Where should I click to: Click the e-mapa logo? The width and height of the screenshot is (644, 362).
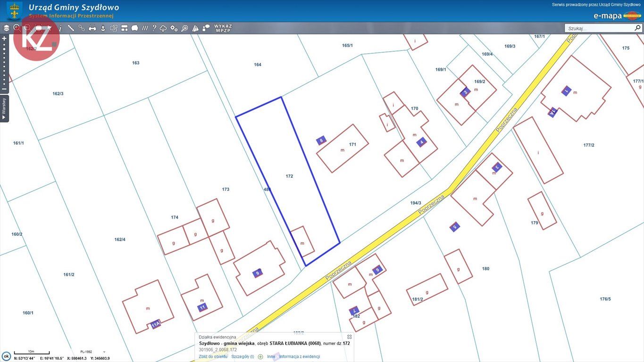pyautogui.click(x=618, y=16)
